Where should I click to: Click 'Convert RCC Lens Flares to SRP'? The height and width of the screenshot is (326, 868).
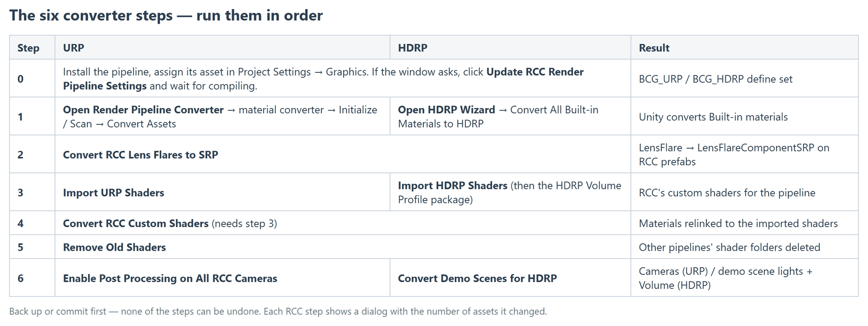pos(140,155)
